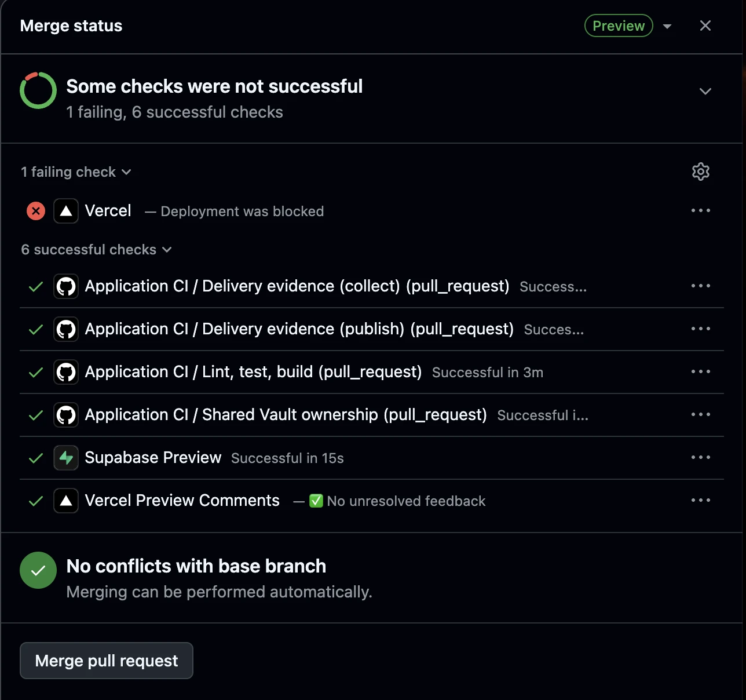The height and width of the screenshot is (700, 746).
Task: Click the Supabase Preview lightning bolt icon
Action: [x=66, y=458]
